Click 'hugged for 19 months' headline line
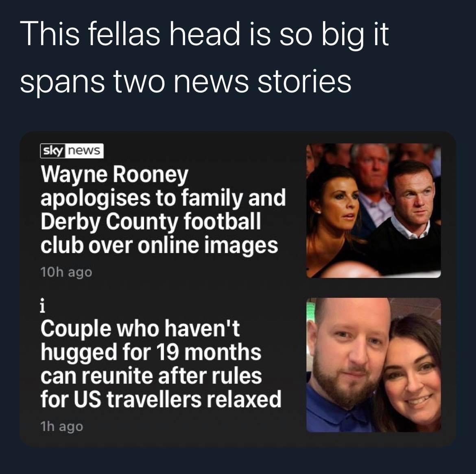 point(151,352)
